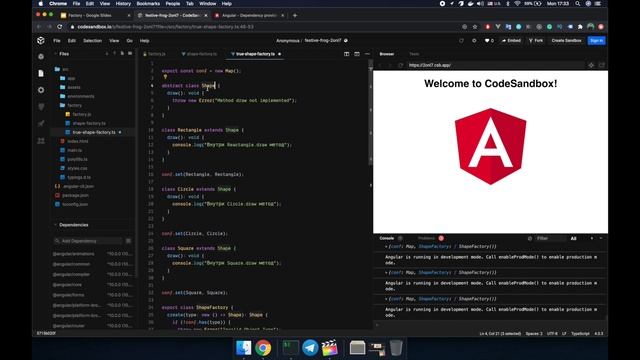This screenshot has width=640, height=360.
Task: Open the Live collaboration people sidebar icon
Action: 41,141
